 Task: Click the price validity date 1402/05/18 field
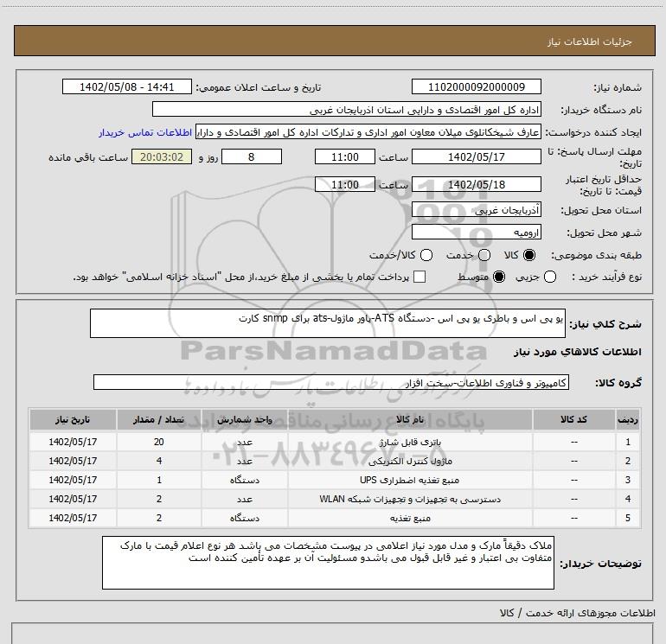[x=476, y=184]
